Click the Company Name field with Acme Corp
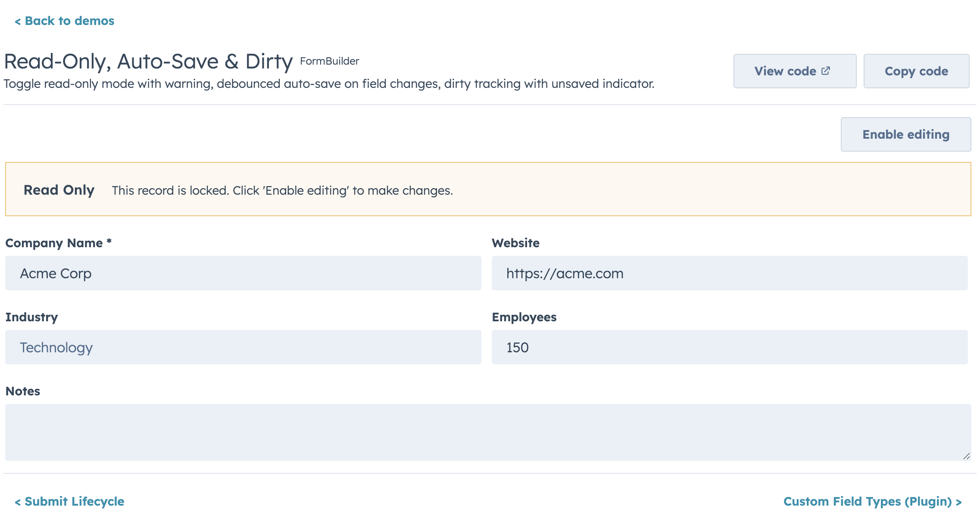The width and height of the screenshot is (980, 522). click(x=243, y=273)
